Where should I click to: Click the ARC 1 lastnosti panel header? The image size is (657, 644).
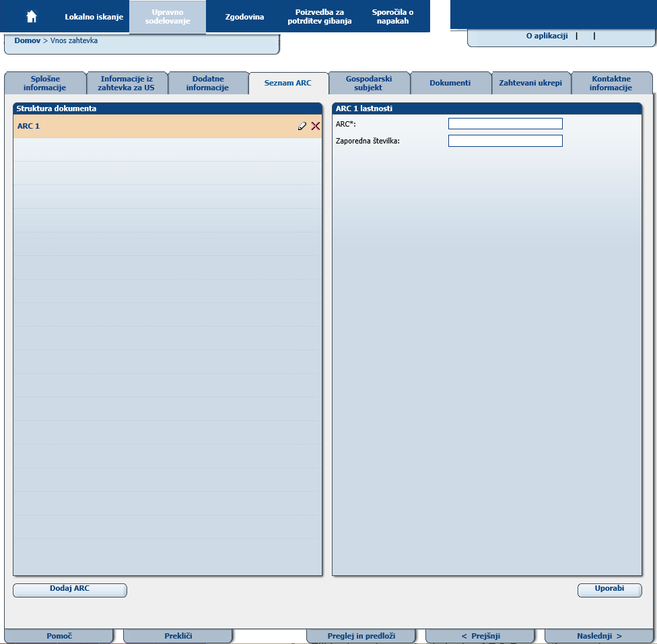coord(487,108)
